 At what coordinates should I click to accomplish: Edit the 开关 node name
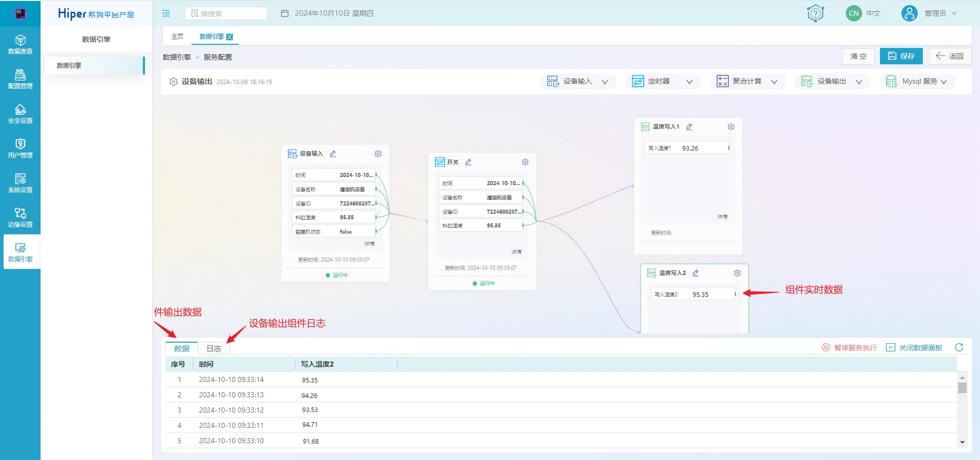tap(468, 162)
